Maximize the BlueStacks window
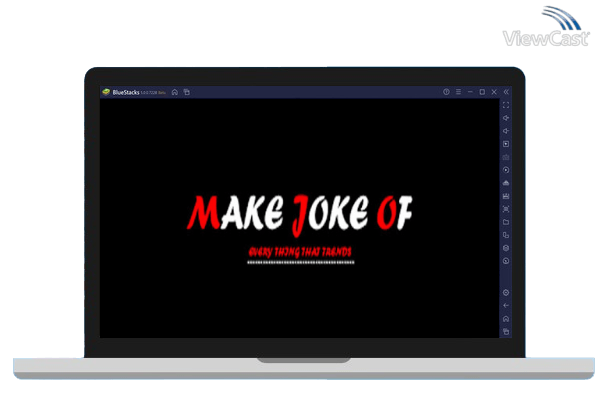Viewport: 602px width, 414px height. click(482, 92)
